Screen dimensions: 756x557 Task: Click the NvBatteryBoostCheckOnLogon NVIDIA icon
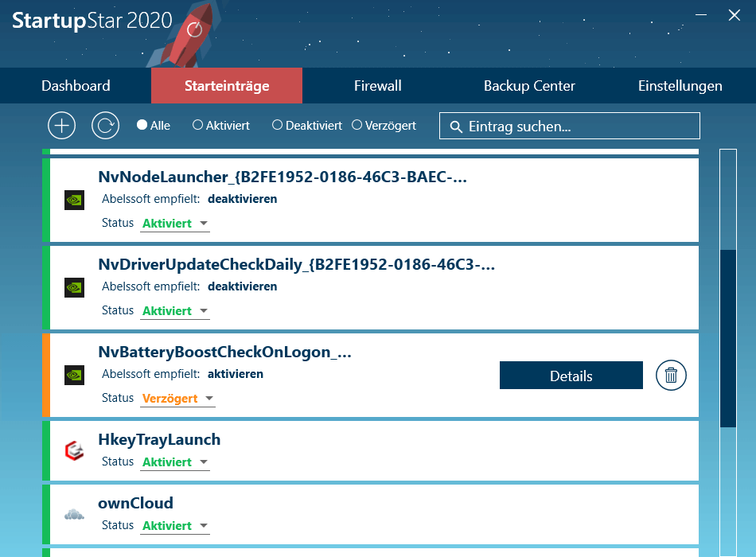point(74,375)
